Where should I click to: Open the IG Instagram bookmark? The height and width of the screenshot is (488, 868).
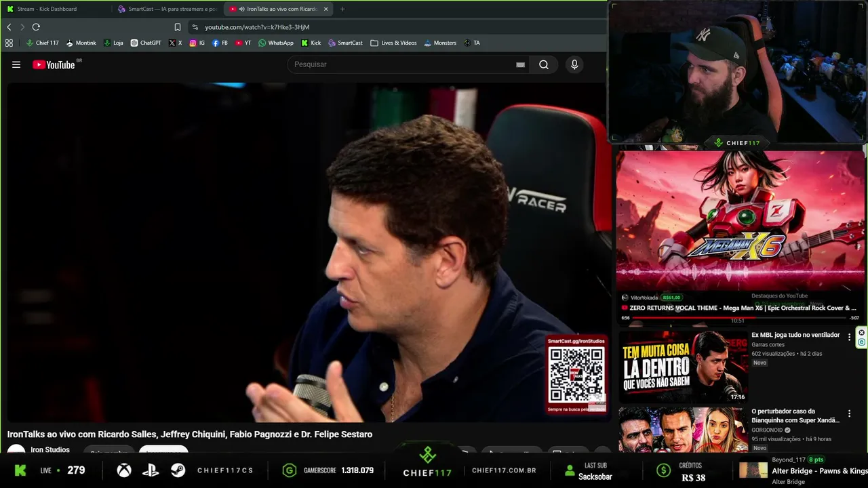(197, 43)
